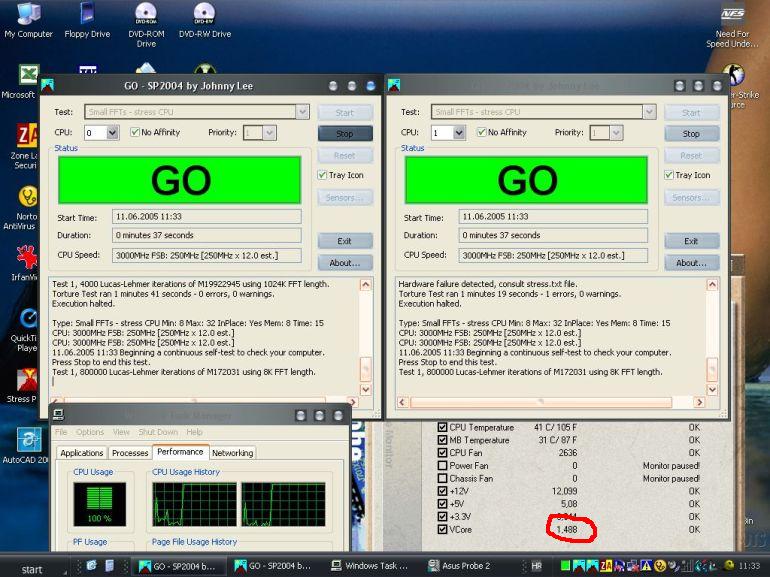This screenshot has width=770, height=577.
Task: Uncheck No Affinity in the CPU 0 window
Action: pos(135,132)
